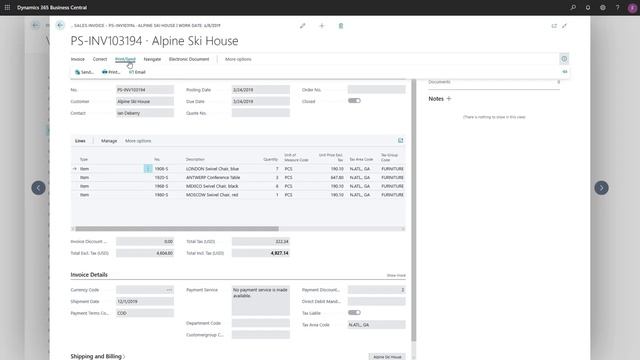Click the Email action
This screenshot has width=640, height=360.
point(137,72)
